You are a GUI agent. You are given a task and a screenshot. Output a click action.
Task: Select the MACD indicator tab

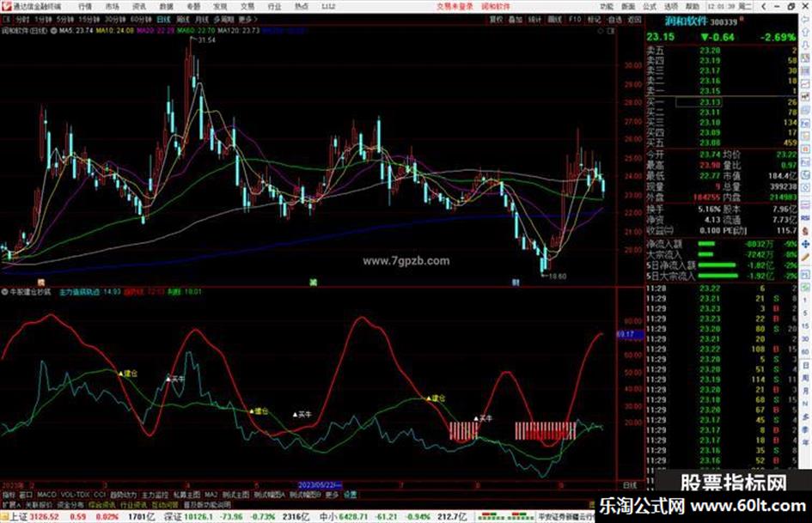point(46,495)
